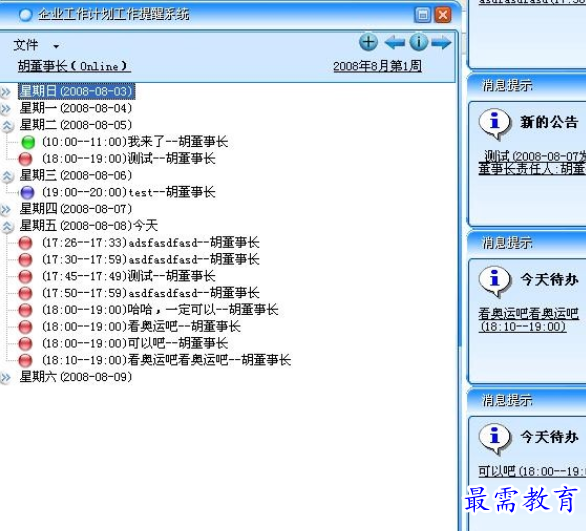Expand 星期日 (2008-08-03) with its chevron

tap(6, 92)
